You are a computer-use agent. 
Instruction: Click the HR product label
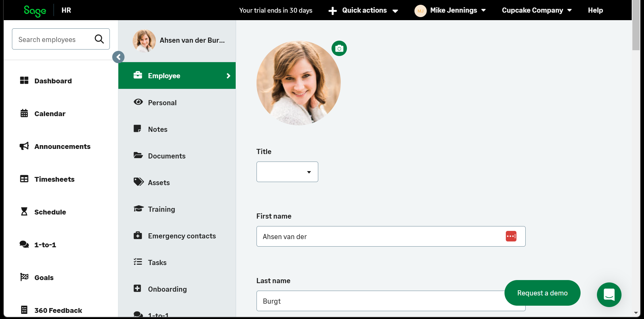(x=66, y=10)
